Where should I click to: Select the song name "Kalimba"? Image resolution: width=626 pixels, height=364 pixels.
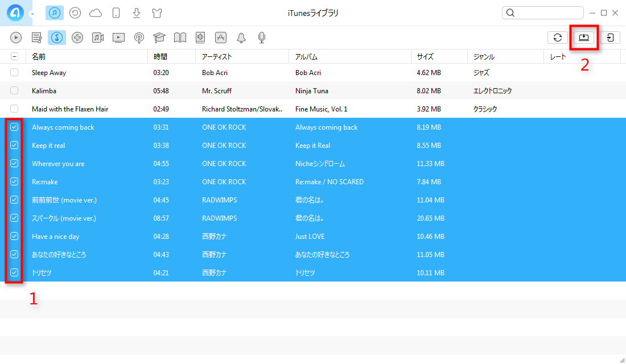(x=44, y=91)
